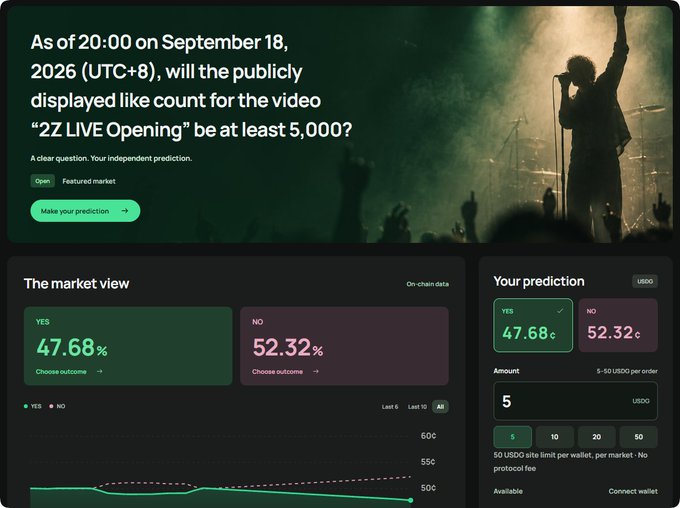The height and width of the screenshot is (508, 680).
Task: Click the checkmark on the YES option
Action: [560, 311]
